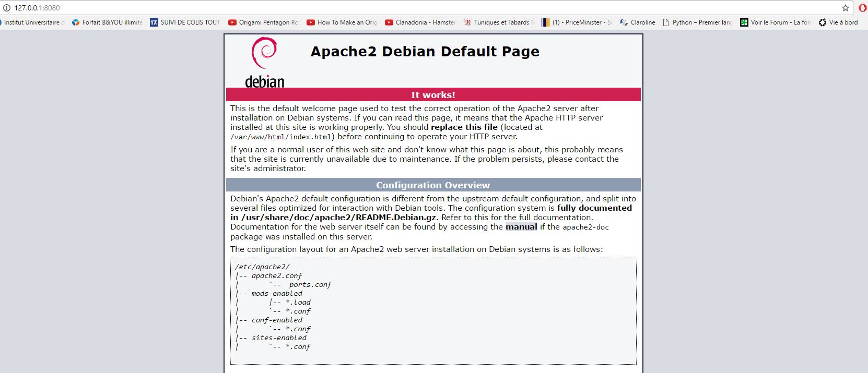868x373 pixels.
Task: Open the Forfait B&YOU bookmark
Action: (x=108, y=22)
